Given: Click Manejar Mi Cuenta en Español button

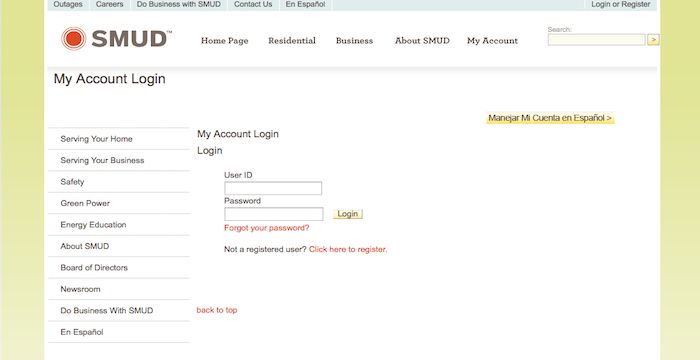Looking at the screenshot, I should 550,118.
